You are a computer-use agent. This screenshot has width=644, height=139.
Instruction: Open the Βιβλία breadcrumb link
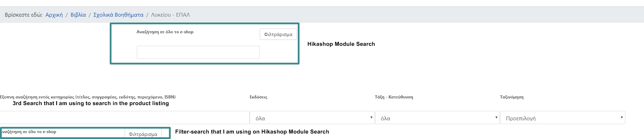(x=78, y=15)
